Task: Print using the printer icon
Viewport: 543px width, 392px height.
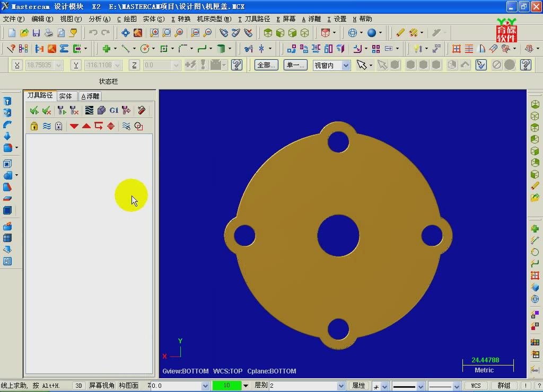Action: coord(48,33)
